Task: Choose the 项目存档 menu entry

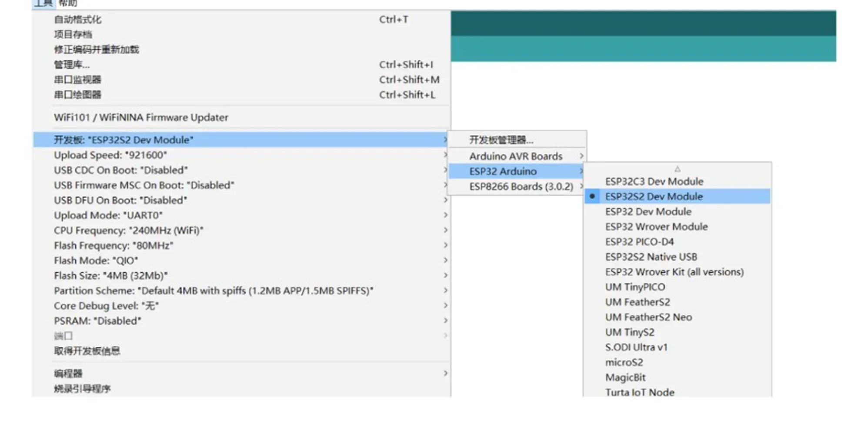Action: [x=241, y=34]
